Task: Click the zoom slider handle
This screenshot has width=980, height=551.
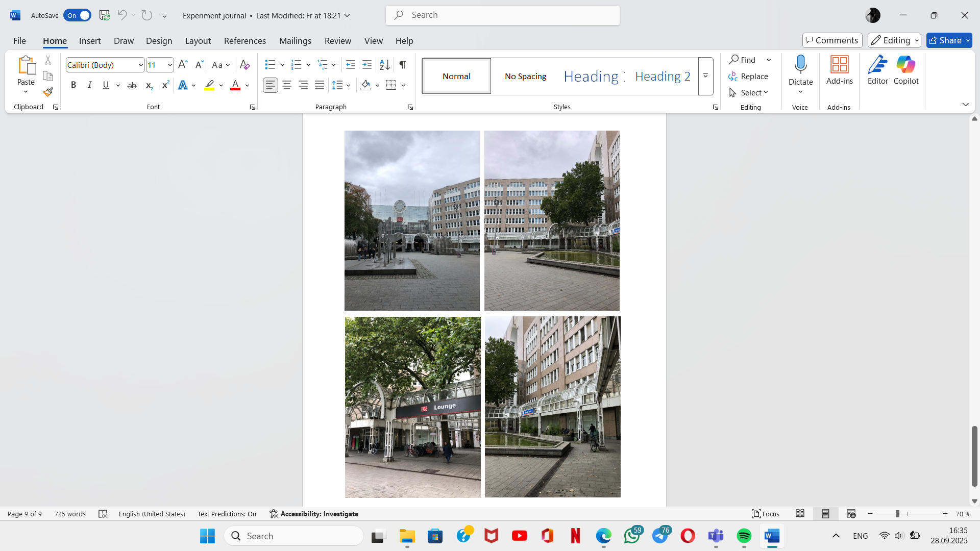Action: 897,514
